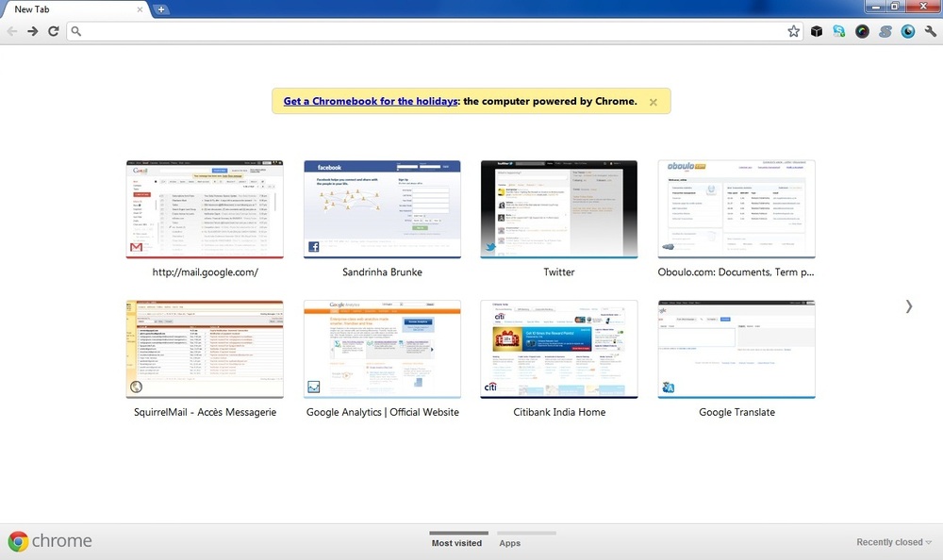Screen dimensions: 943x560
Task: Click the dark color-wheel lens extension icon
Action: pyautogui.click(x=862, y=31)
